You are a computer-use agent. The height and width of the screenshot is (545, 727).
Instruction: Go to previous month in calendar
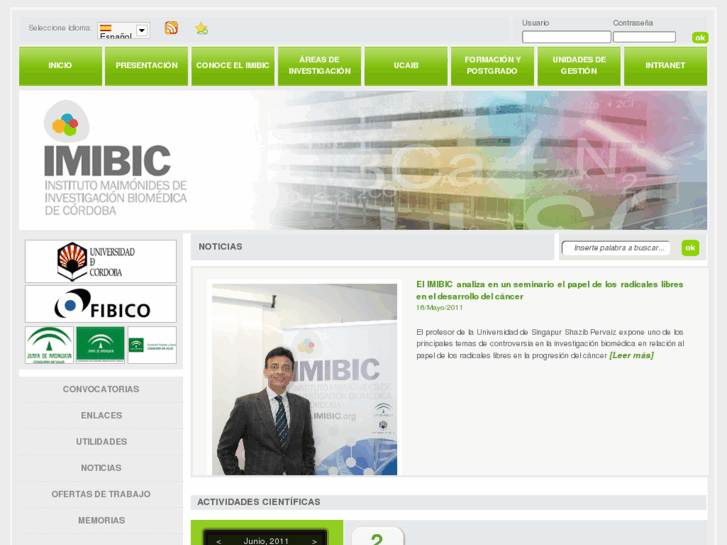point(218,541)
